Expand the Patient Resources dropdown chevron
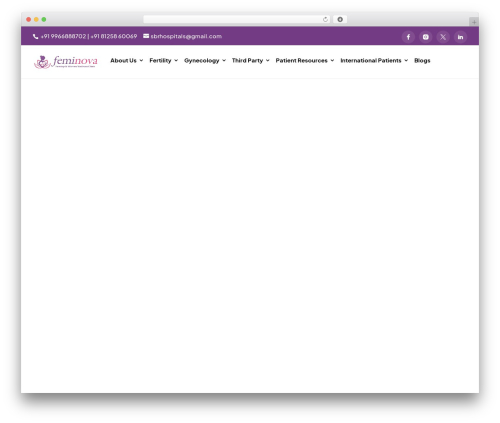This screenshot has height=423, width=500. [x=332, y=60]
